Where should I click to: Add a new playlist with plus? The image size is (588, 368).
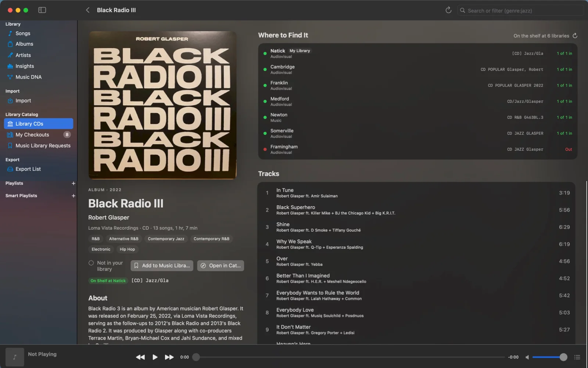point(73,183)
